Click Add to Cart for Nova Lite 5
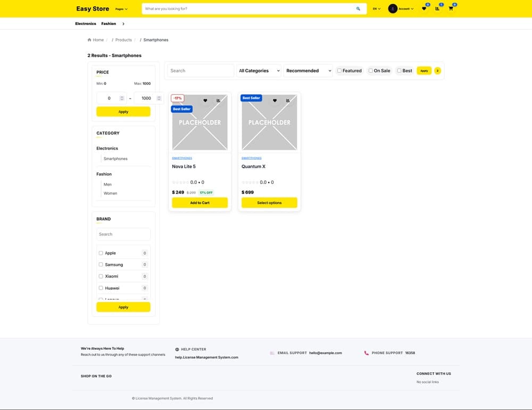 pos(199,203)
